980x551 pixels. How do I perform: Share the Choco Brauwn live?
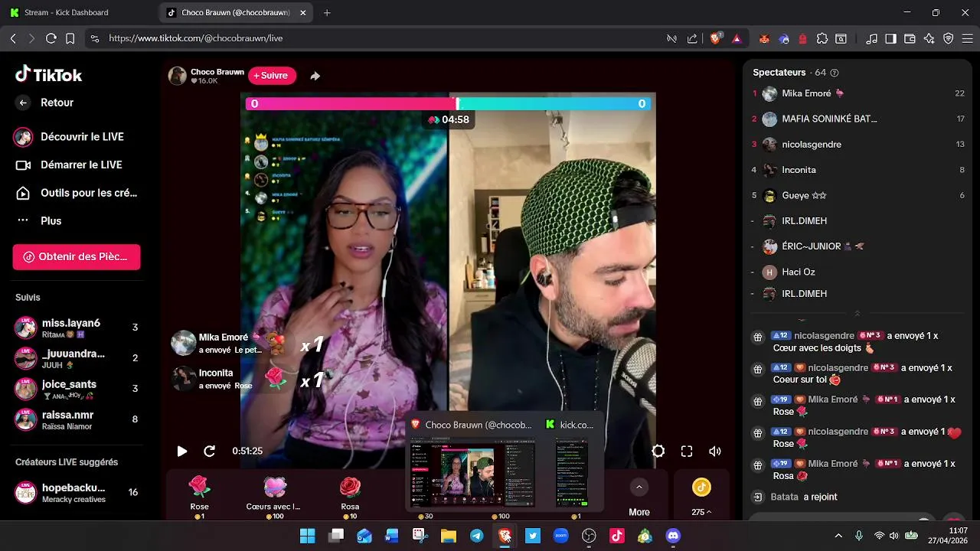tap(315, 76)
